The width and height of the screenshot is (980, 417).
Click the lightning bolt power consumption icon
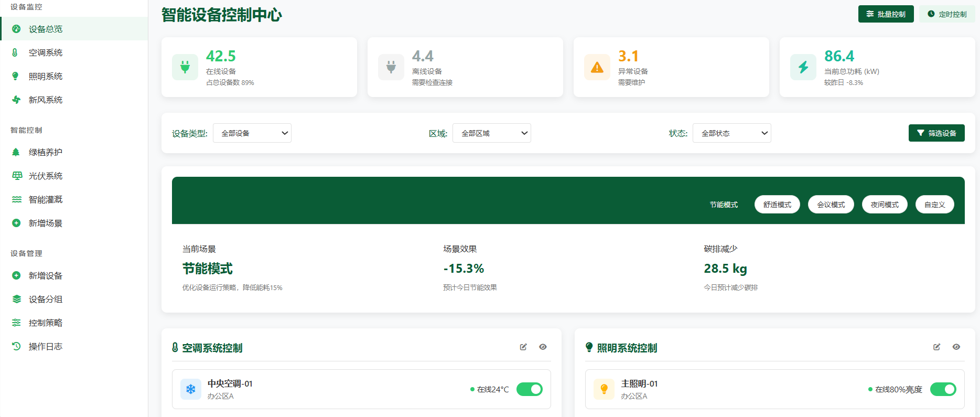point(803,67)
